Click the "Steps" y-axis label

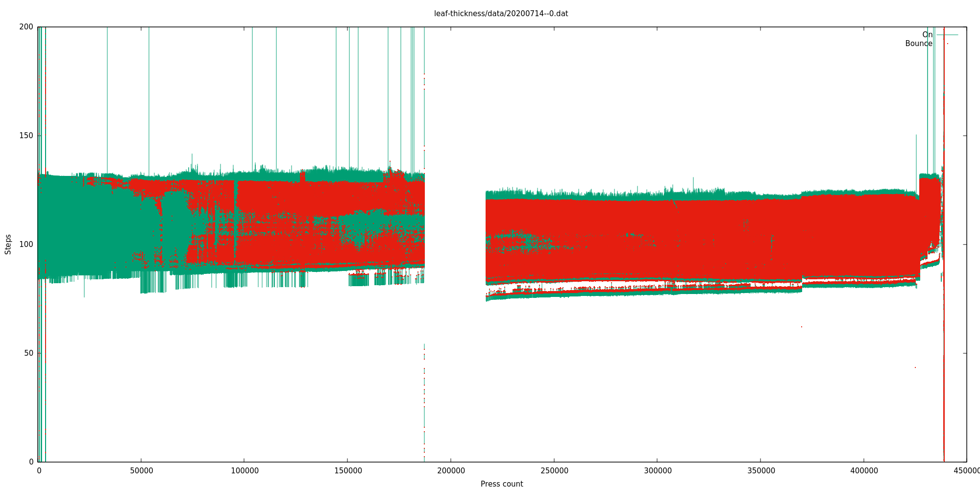pos(8,245)
